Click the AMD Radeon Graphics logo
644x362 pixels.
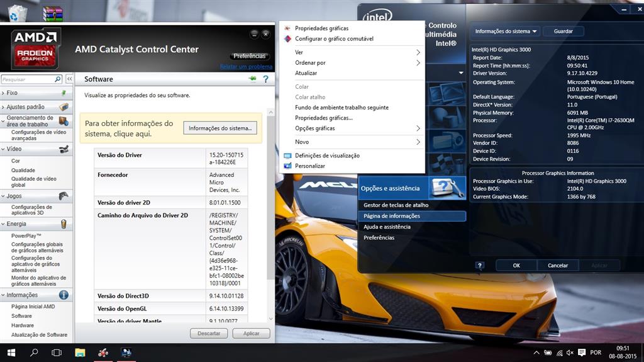coord(36,48)
